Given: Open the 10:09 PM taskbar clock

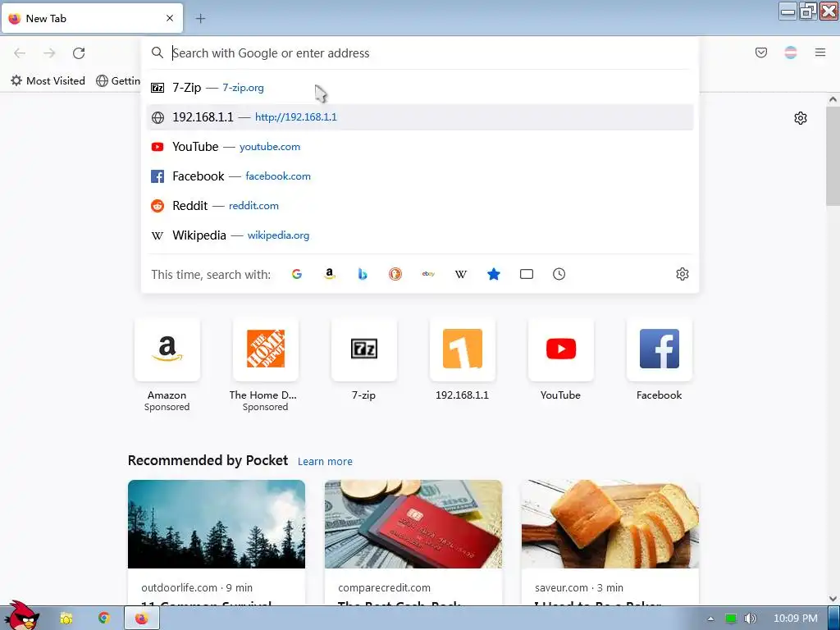Looking at the screenshot, I should pos(796,619).
